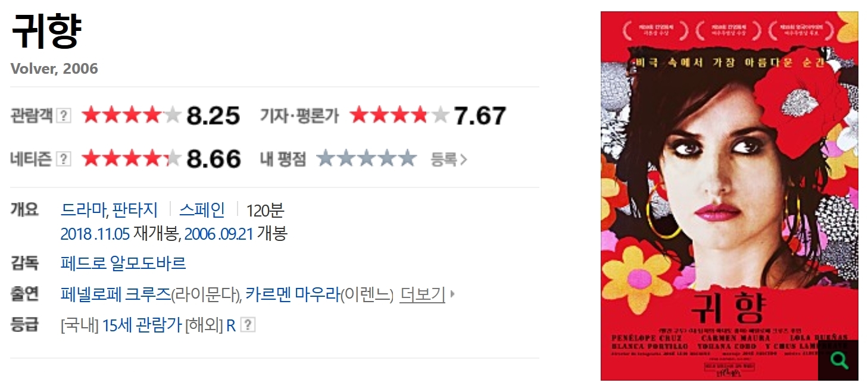The width and height of the screenshot is (868, 392).
Task: Open the 귀향 movie poster thumbnail
Action: pos(729,196)
